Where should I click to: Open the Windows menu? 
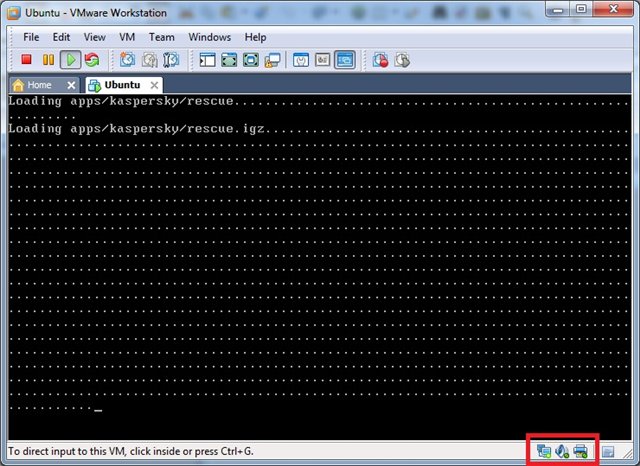[209, 37]
